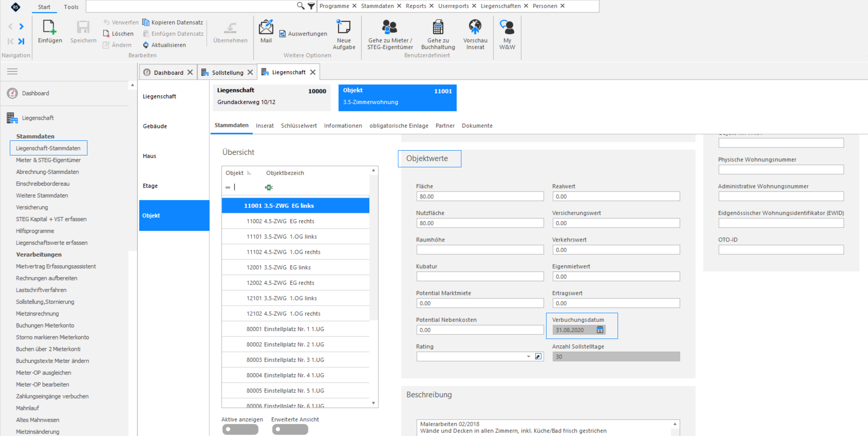
Task: Open the Tools ribbon tab
Action: pyautogui.click(x=71, y=7)
